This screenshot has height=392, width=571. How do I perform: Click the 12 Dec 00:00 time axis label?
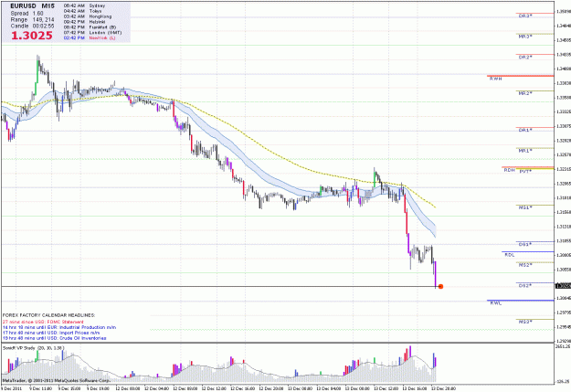(128, 388)
